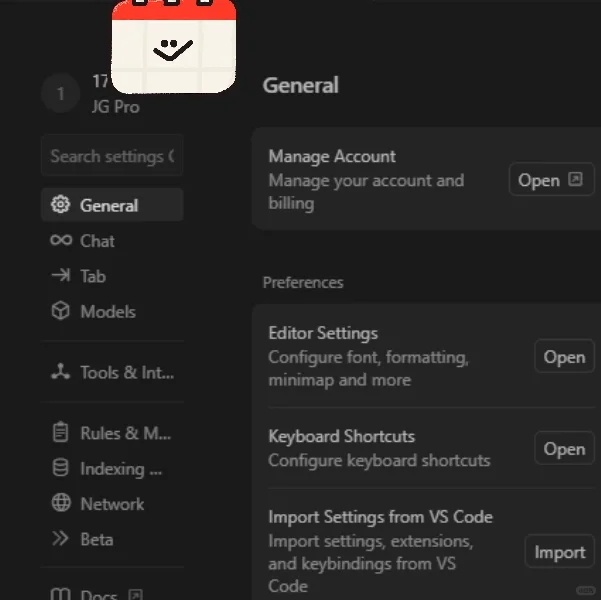Screen dimensions: 601x600
Task: Click 'Manage your account and billing' description
Action: coord(366,192)
